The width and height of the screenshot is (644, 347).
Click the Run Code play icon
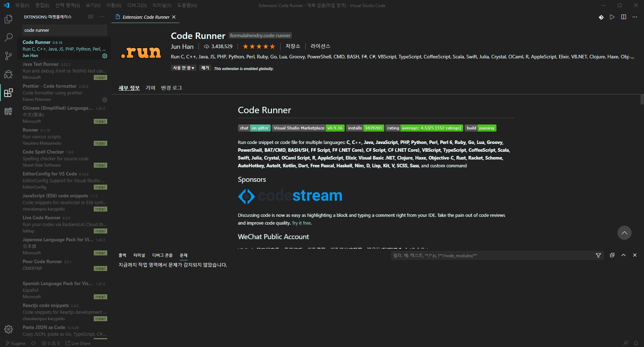pyautogui.click(x=612, y=17)
